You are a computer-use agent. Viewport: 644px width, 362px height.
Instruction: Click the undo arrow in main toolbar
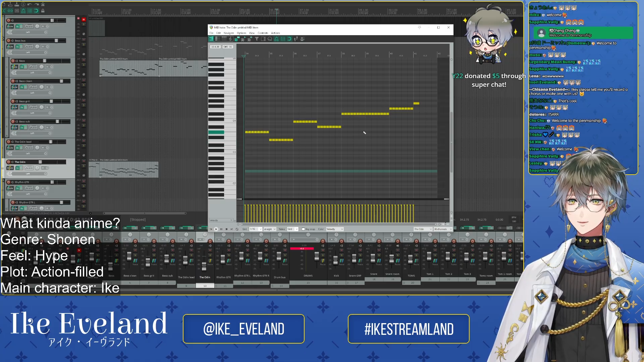point(30,4)
